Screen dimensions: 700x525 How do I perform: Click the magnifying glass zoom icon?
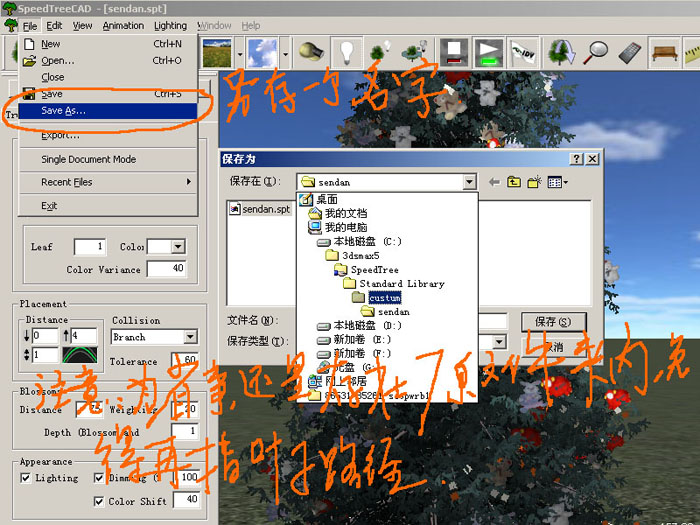pyautogui.click(x=596, y=52)
